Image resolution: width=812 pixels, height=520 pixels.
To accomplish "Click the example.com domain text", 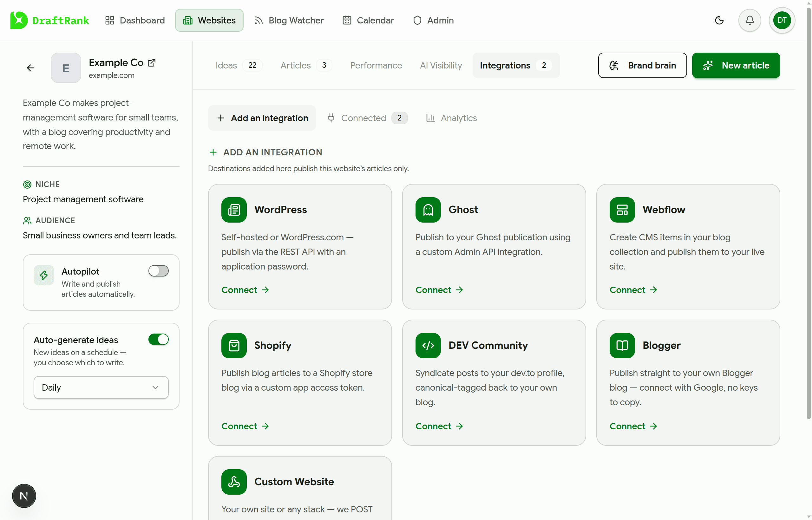I will 111,75.
